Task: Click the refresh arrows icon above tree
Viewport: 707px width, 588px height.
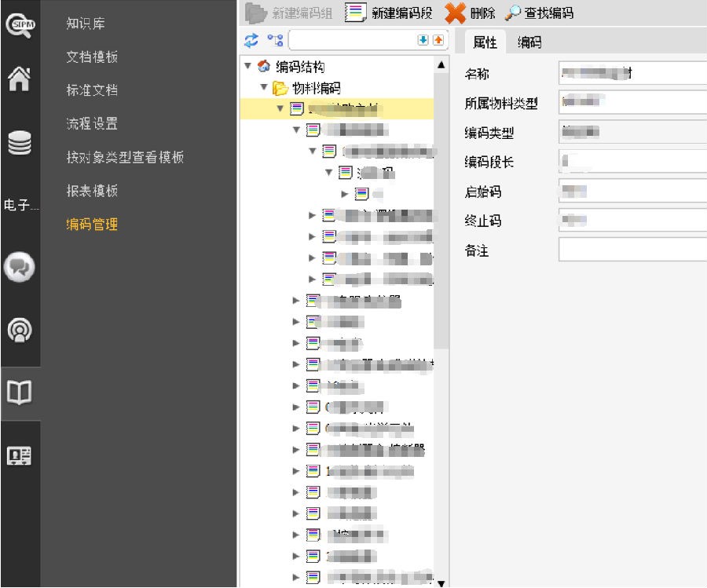Action: pyautogui.click(x=251, y=40)
